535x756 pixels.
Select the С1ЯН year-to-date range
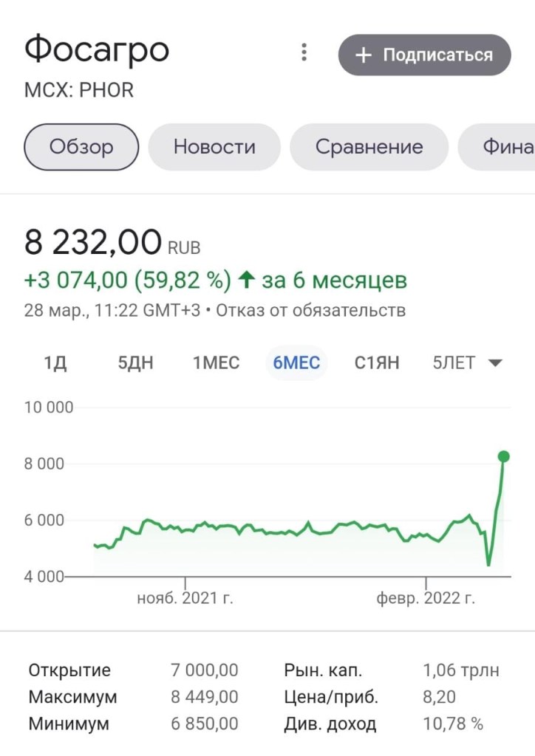click(376, 363)
